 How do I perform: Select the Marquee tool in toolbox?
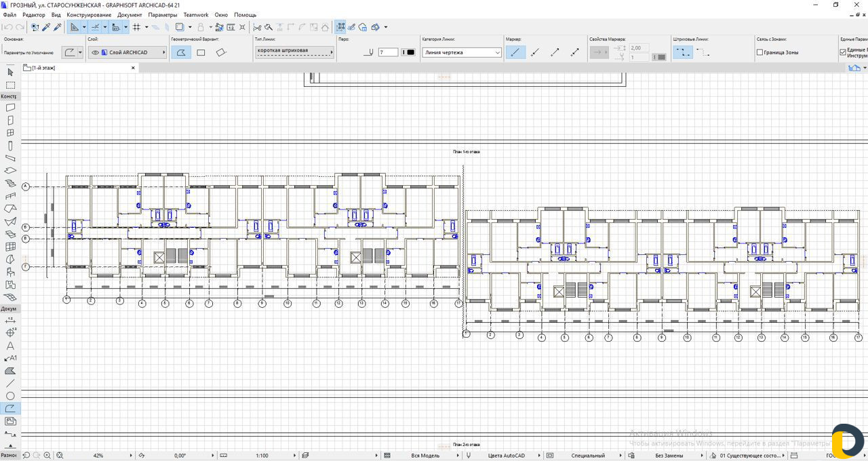(10, 85)
